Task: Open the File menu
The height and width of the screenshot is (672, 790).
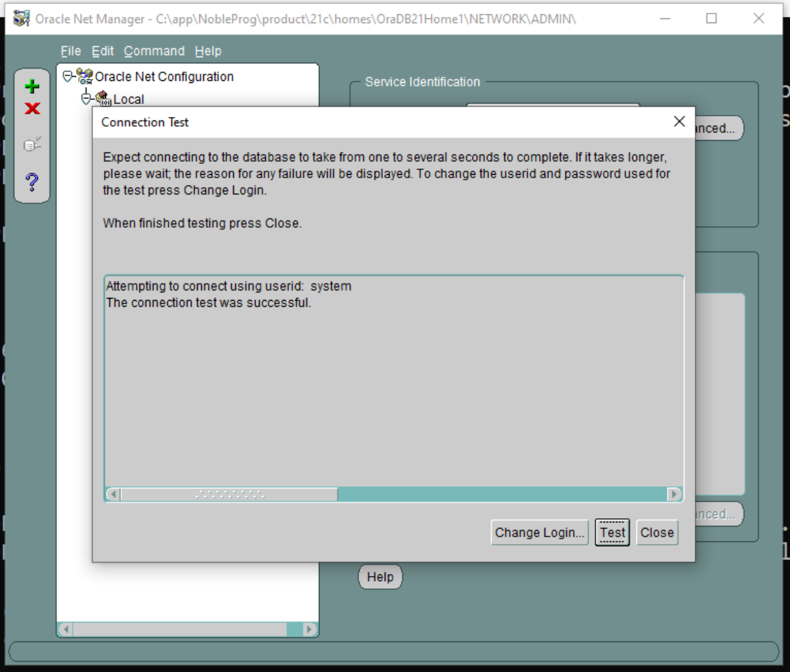Action: point(71,51)
